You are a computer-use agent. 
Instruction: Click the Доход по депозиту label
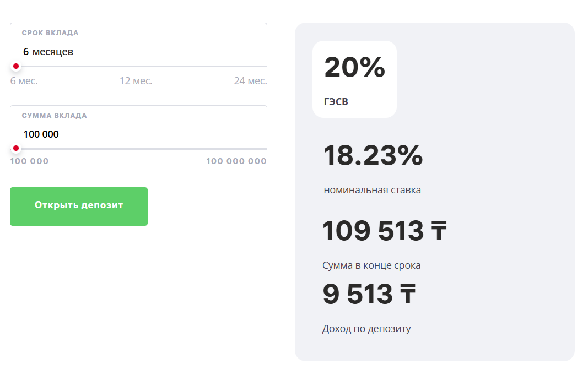pos(366,329)
